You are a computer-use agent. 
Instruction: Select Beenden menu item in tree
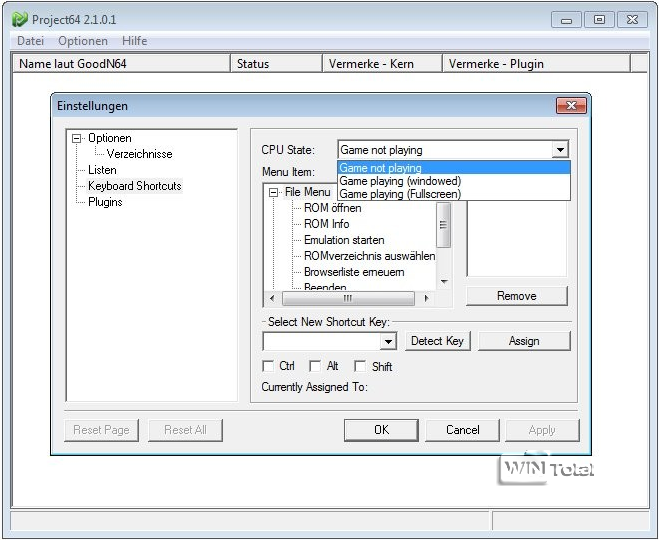[325, 287]
